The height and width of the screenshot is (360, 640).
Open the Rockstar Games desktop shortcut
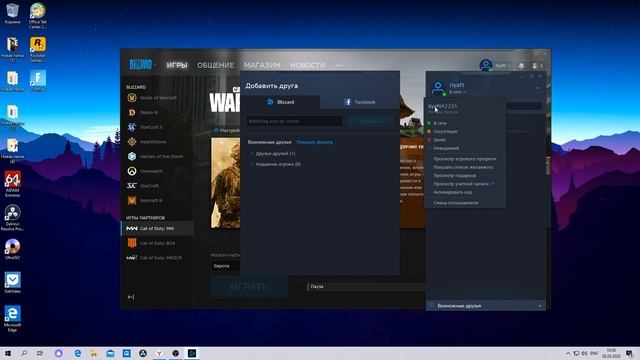click(38, 49)
